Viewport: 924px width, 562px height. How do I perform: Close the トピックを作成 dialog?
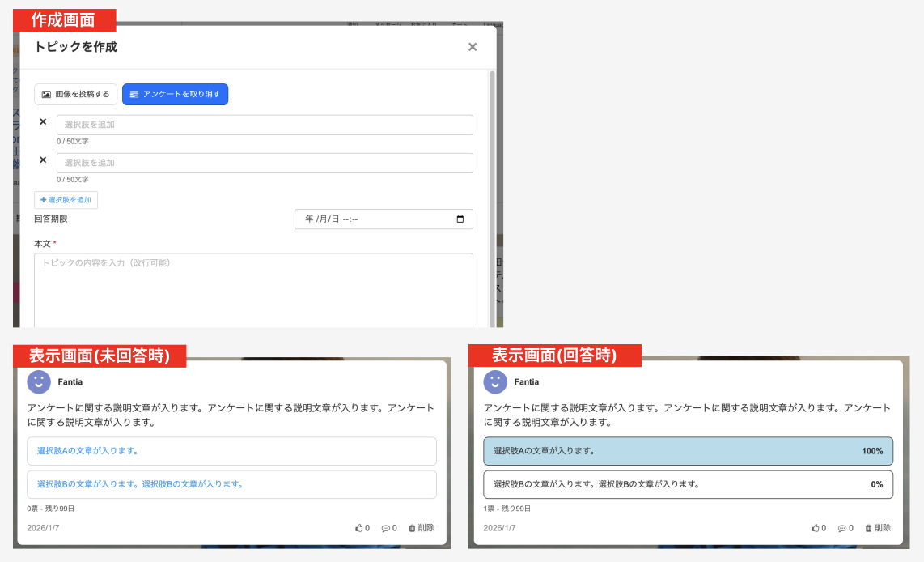(x=473, y=47)
